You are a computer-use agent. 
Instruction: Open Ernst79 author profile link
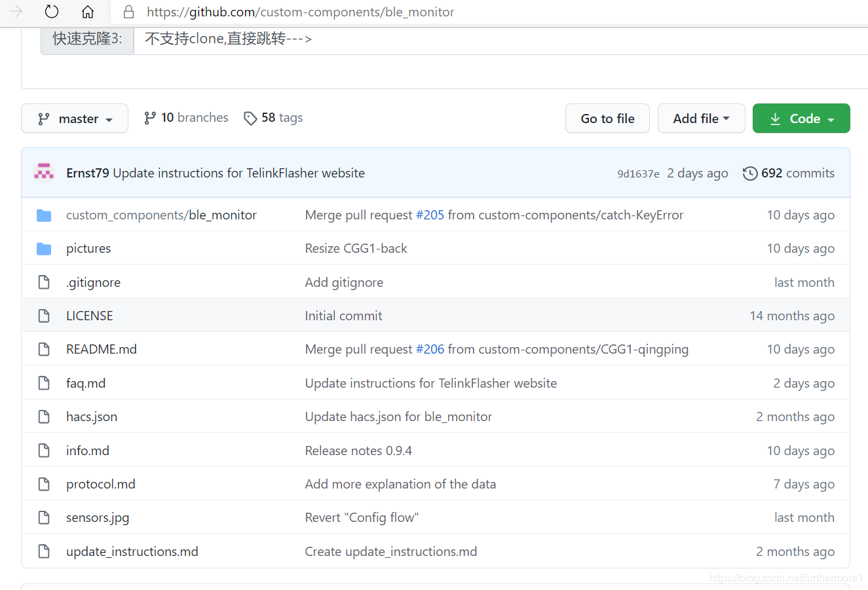[x=88, y=173]
